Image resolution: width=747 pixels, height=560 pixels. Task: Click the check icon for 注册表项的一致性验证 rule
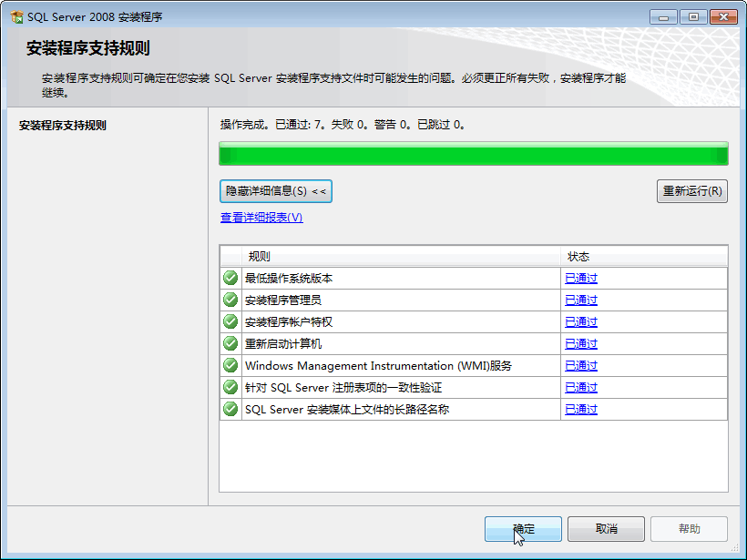(230, 387)
